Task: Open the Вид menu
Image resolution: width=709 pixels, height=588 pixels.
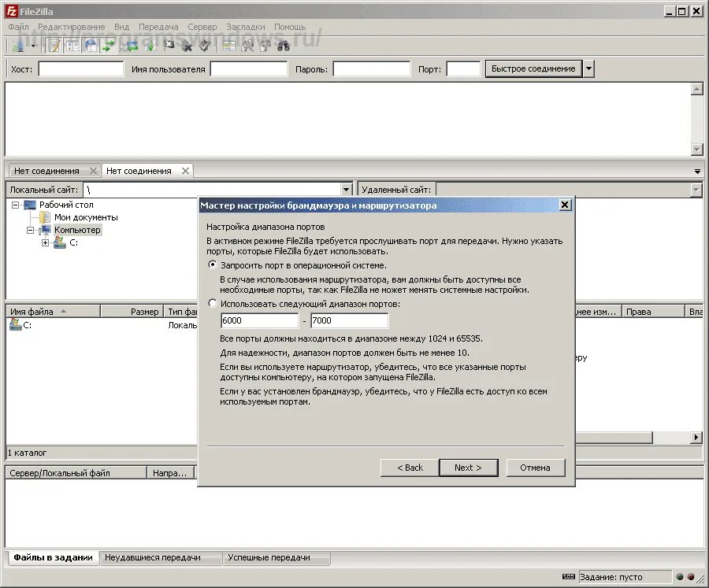Action: (x=121, y=27)
